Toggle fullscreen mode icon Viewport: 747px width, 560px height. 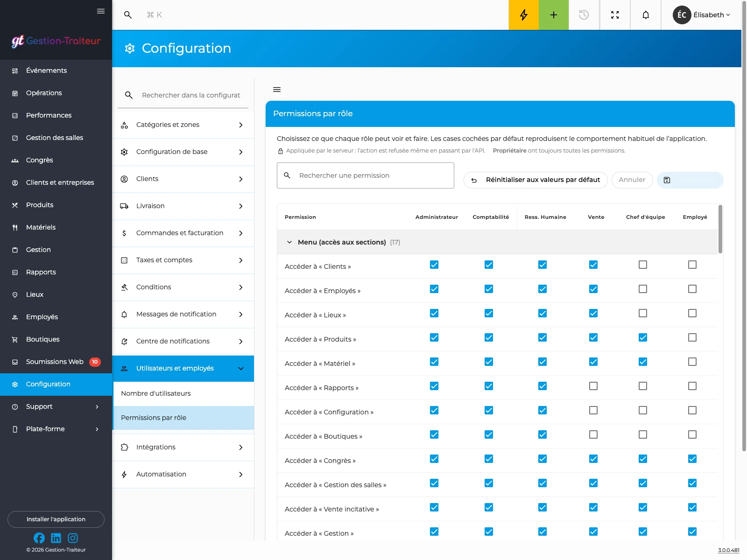click(x=615, y=15)
